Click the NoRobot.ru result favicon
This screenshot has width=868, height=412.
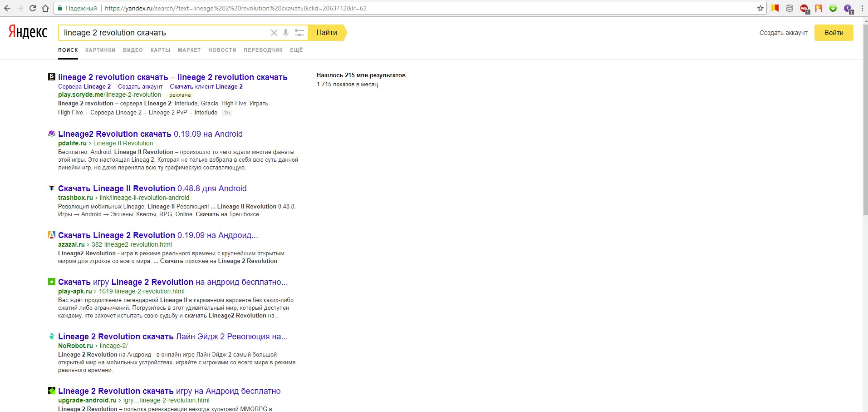(52, 336)
